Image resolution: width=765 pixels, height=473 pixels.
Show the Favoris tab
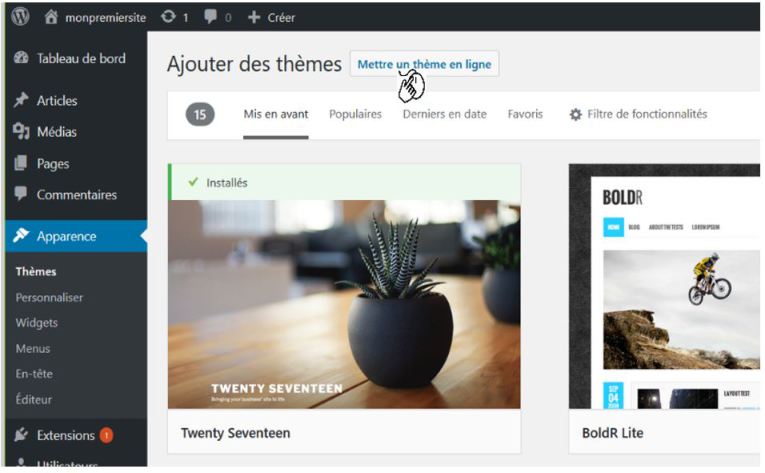tap(525, 114)
